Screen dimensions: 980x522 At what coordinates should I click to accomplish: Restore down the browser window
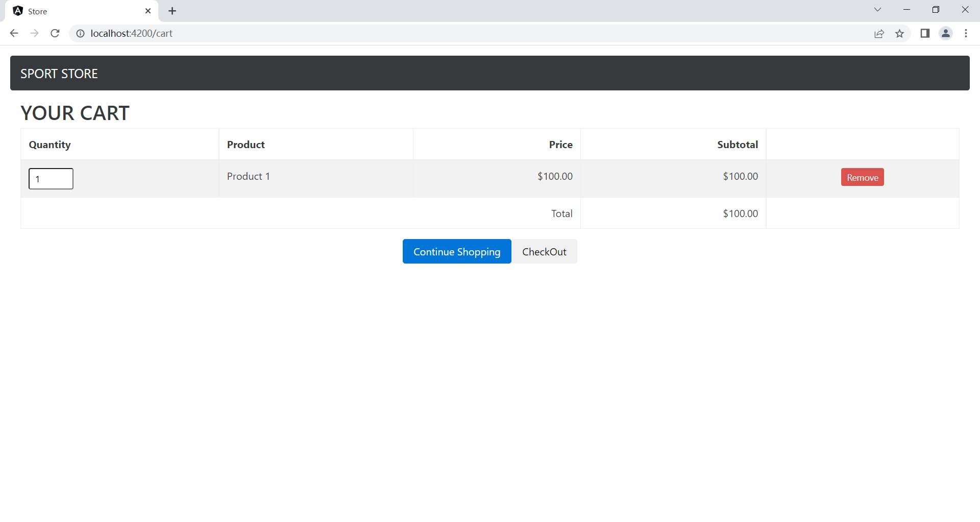pos(936,10)
